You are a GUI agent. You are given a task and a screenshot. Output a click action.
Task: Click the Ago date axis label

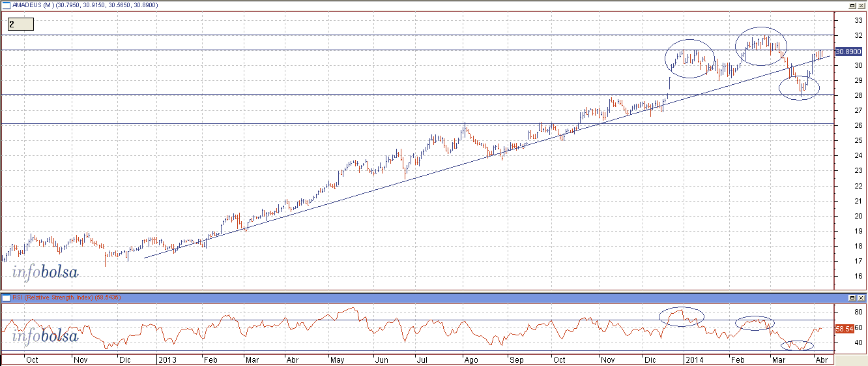[x=472, y=359]
